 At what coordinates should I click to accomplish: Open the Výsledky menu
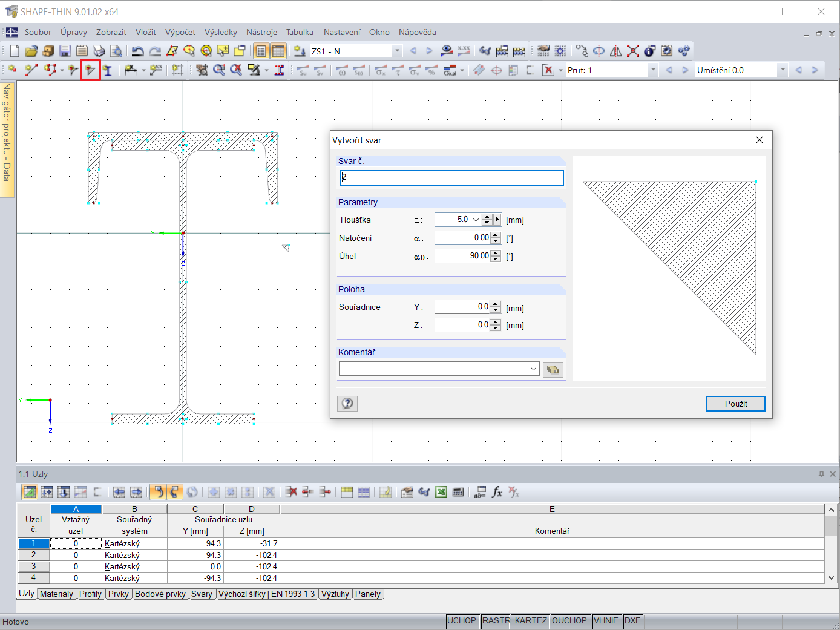221,32
